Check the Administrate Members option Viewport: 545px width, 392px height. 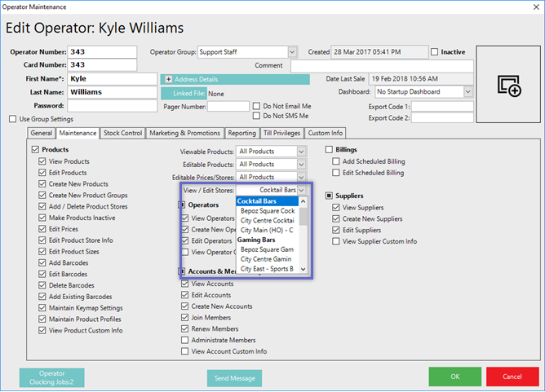tap(185, 340)
